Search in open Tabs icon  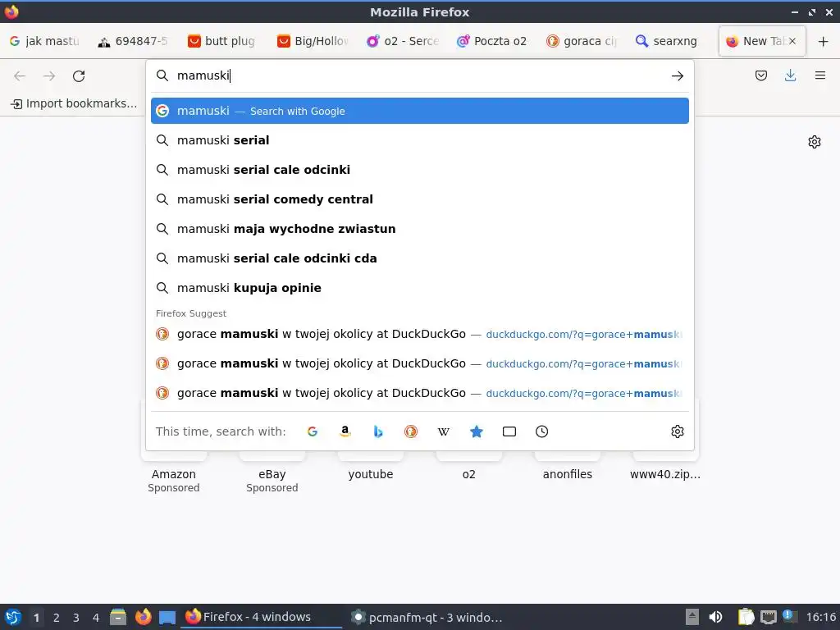[x=509, y=431]
